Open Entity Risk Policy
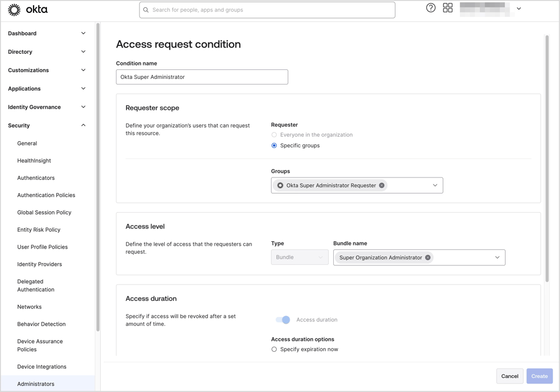This screenshot has height=392, width=560. (x=39, y=230)
